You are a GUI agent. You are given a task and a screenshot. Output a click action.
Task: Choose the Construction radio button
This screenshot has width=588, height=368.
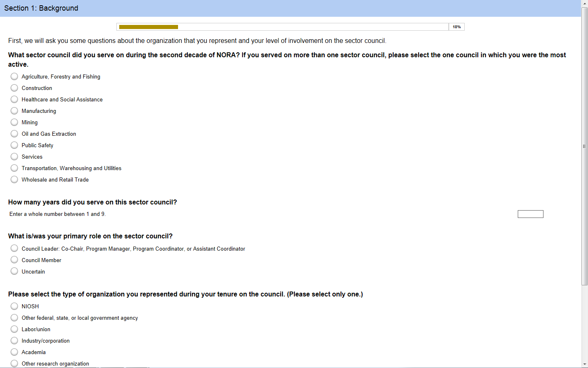(x=14, y=88)
